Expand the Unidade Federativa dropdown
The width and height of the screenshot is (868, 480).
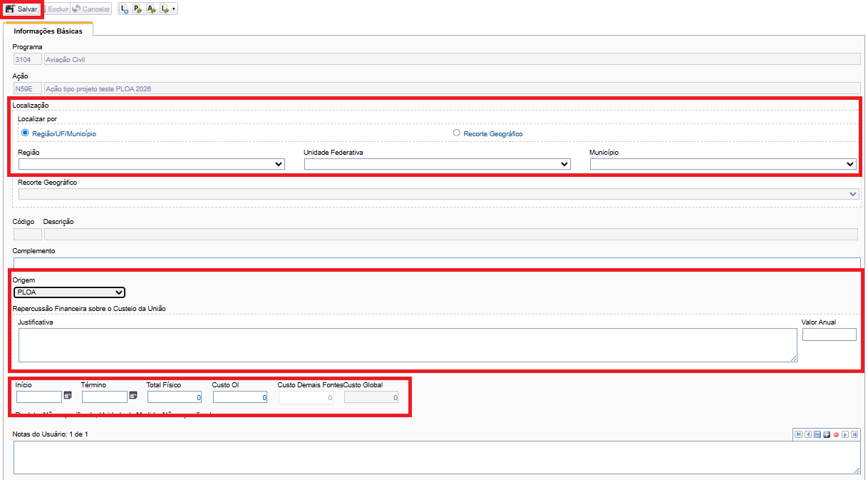click(437, 164)
